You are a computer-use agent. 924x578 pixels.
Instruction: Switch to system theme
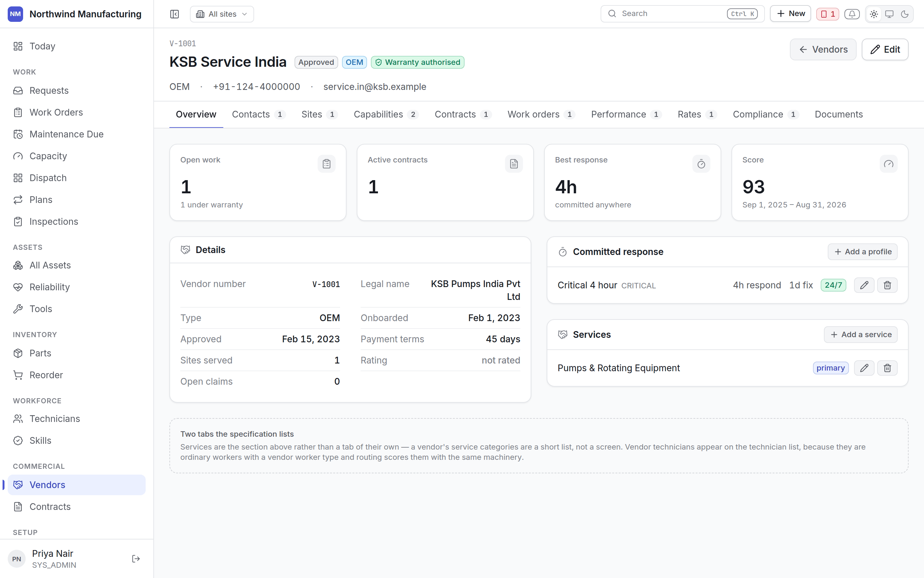889,14
